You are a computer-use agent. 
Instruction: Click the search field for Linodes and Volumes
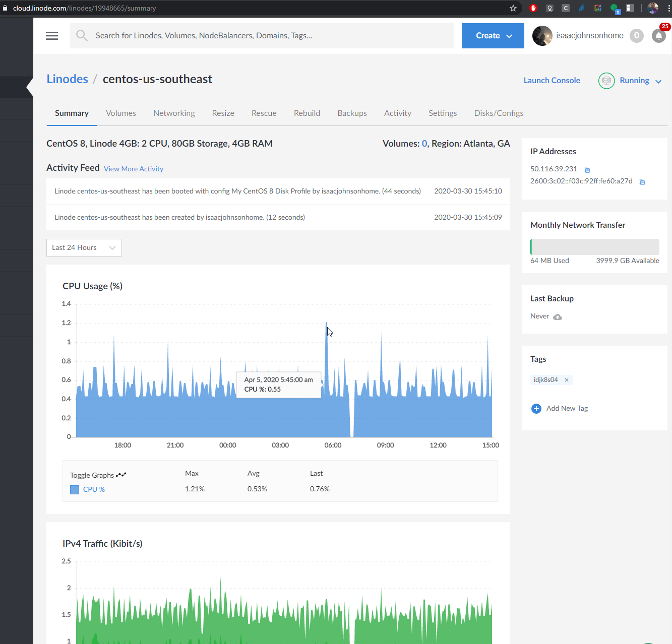pos(272,36)
